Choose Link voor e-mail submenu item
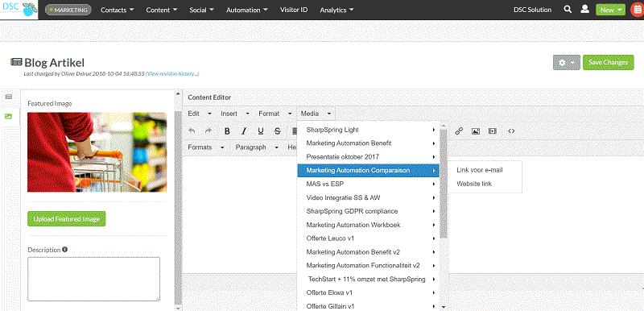This screenshot has width=644, height=311. (485, 170)
